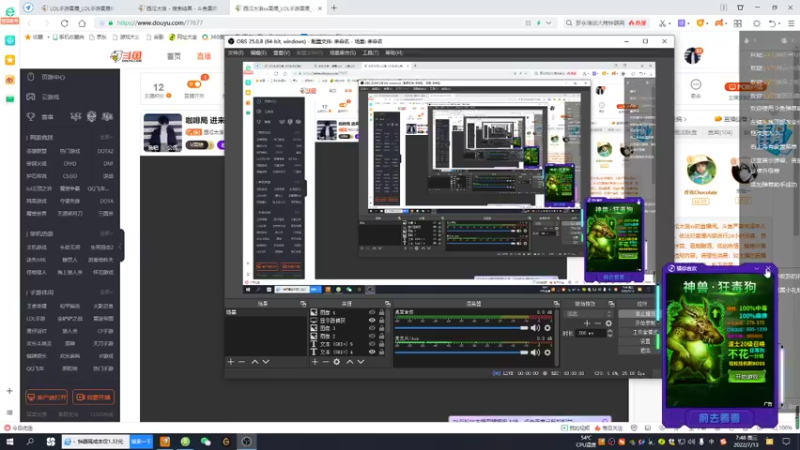The height and width of the screenshot is (450, 800).
Task: Open the OBS 帮助(H) menu
Action: pyautogui.click(x=393, y=53)
